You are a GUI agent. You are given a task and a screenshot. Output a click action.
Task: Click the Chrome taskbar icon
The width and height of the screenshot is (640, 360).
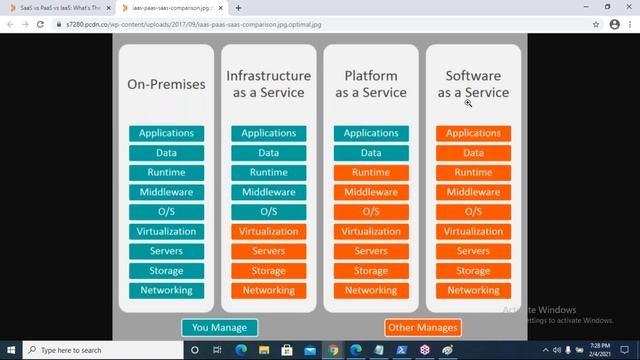(333, 350)
